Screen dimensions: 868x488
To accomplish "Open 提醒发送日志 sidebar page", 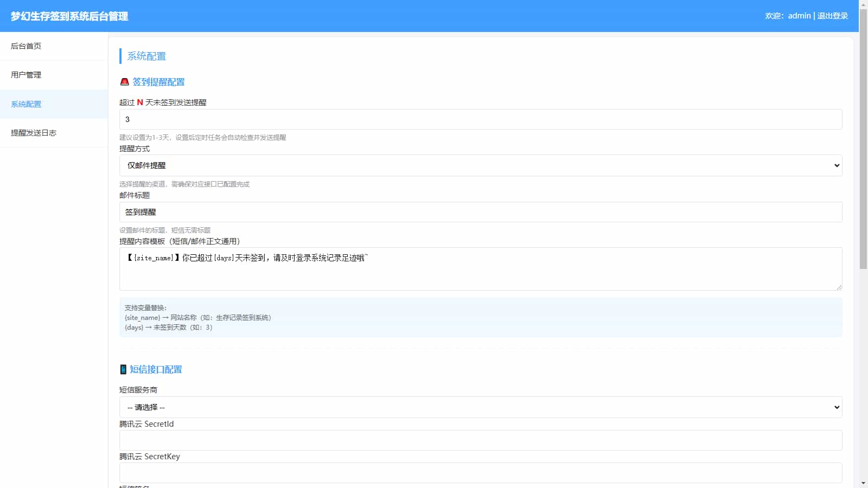I will [x=34, y=133].
